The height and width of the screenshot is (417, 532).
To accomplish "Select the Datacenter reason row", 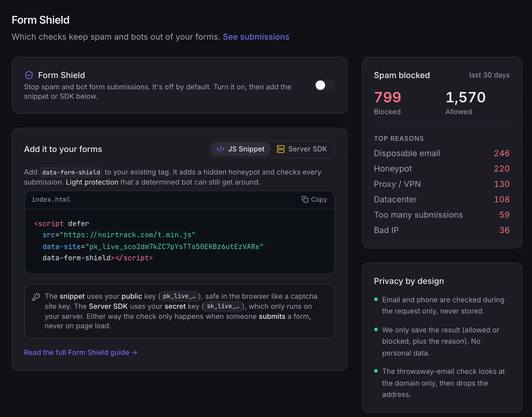I will point(442,199).
